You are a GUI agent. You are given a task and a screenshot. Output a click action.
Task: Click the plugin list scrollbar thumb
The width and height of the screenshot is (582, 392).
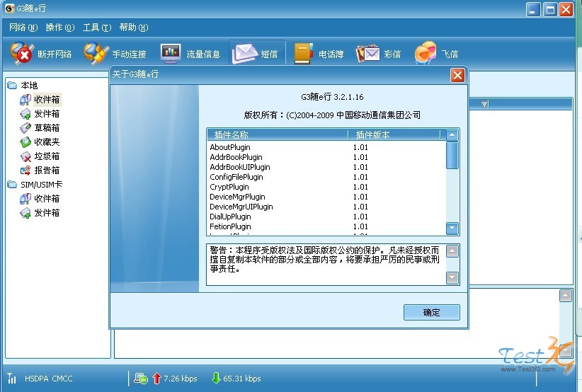click(x=452, y=156)
